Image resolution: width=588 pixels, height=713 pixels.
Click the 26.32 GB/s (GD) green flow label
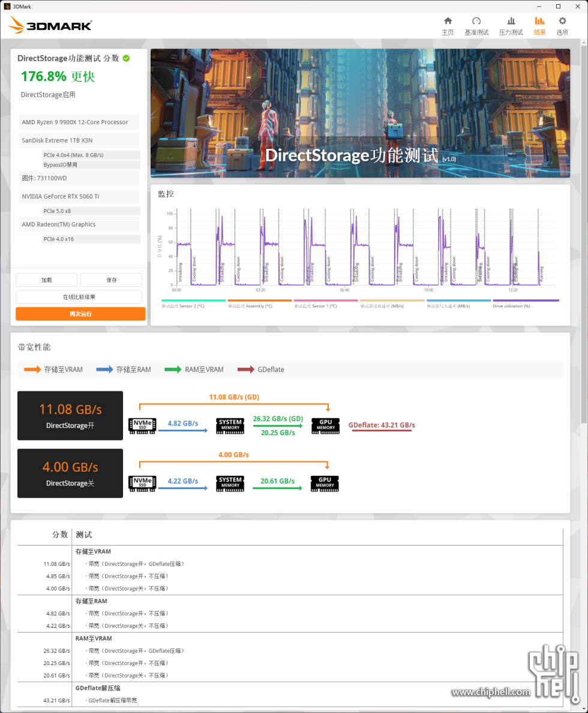(278, 418)
